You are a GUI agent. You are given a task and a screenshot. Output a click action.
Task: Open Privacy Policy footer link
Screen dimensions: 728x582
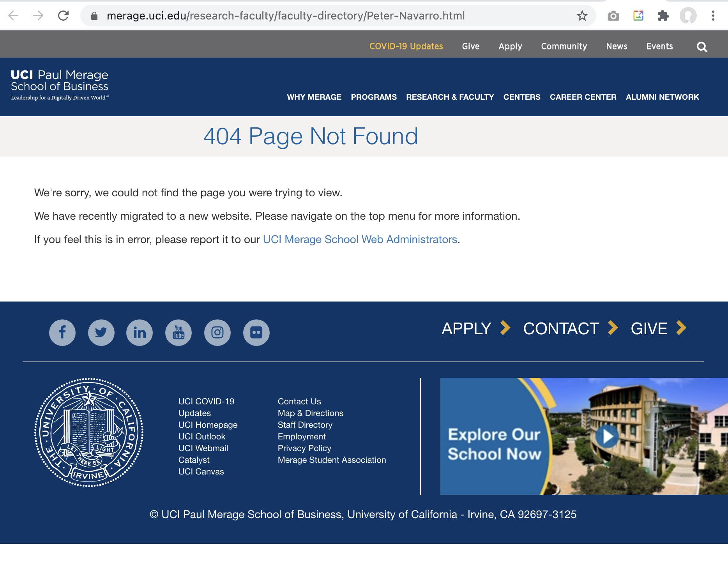(304, 448)
